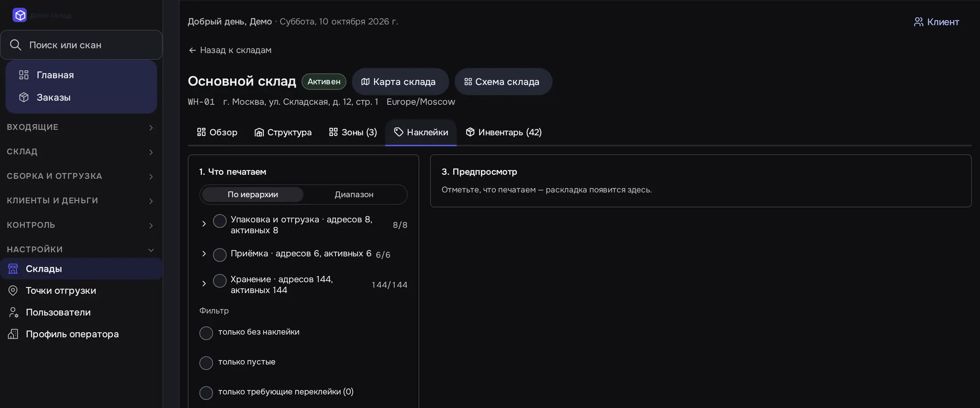The height and width of the screenshot is (408, 980).
Task: Expand the СКЛАД sidebar section
Action: [81, 152]
